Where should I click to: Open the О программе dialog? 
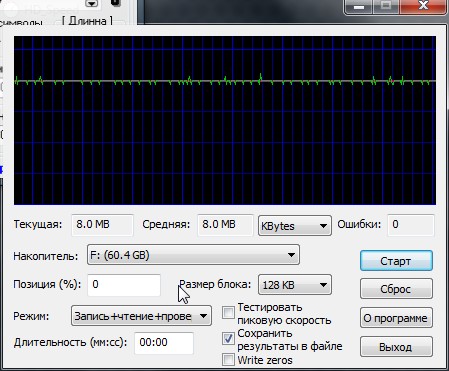coord(396,318)
